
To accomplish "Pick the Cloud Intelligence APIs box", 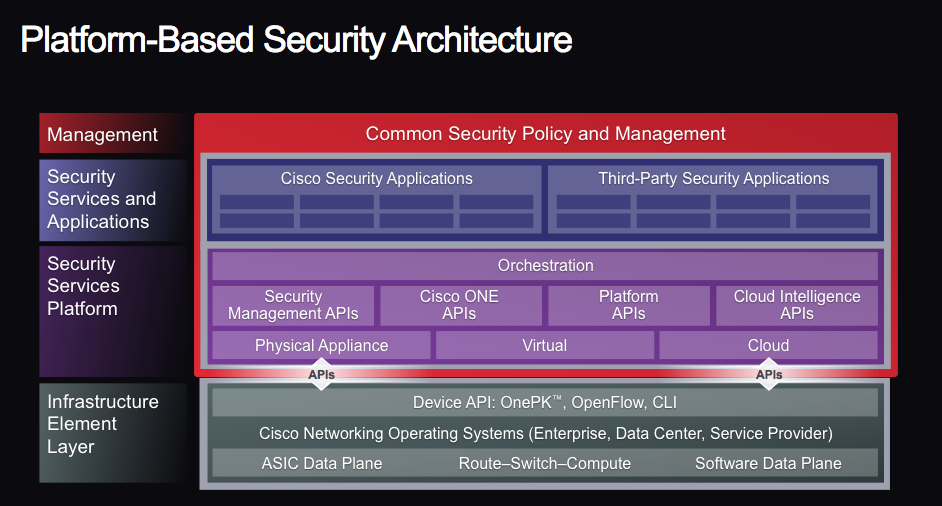I will (x=796, y=305).
